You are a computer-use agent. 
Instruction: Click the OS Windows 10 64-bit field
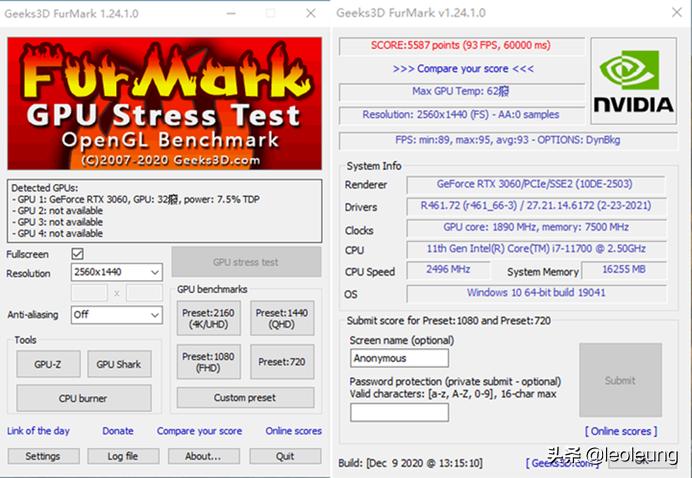(535, 293)
